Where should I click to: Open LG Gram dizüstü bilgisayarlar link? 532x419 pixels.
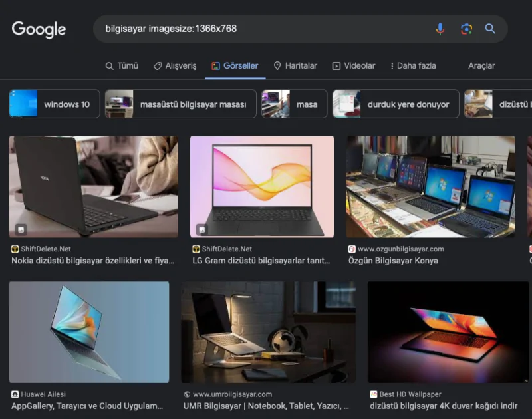(x=261, y=261)
